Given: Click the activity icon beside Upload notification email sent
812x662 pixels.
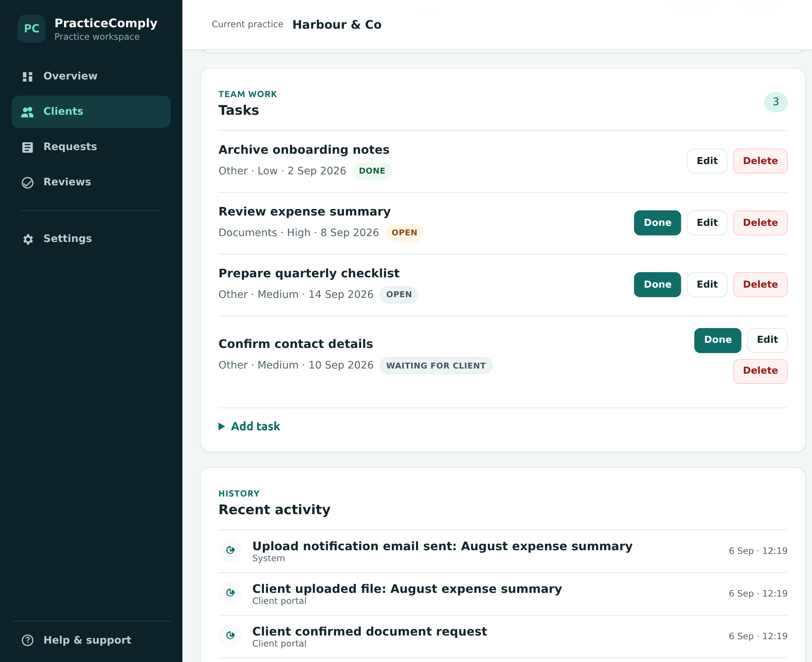Looking at the screenshot, I should (230, 550).
